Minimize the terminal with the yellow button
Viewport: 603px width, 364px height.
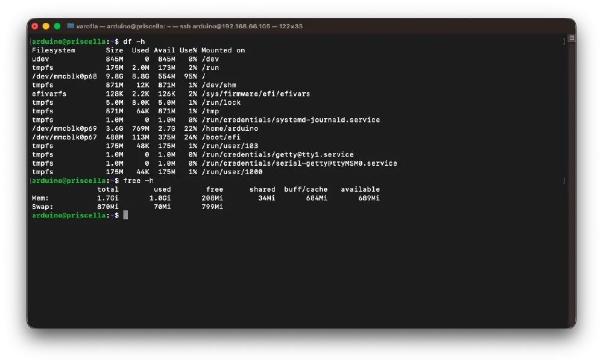pyautogui.click(x=46, y=26)
